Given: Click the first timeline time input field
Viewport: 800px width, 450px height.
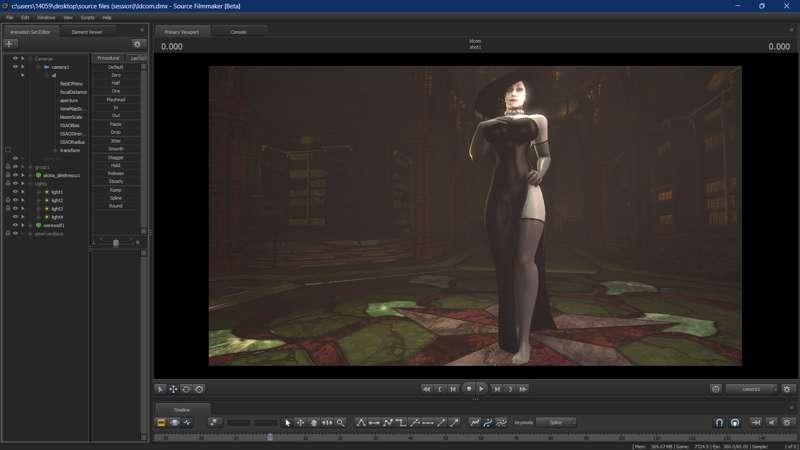Looking at the screenshot, I should tap(239, 422).
